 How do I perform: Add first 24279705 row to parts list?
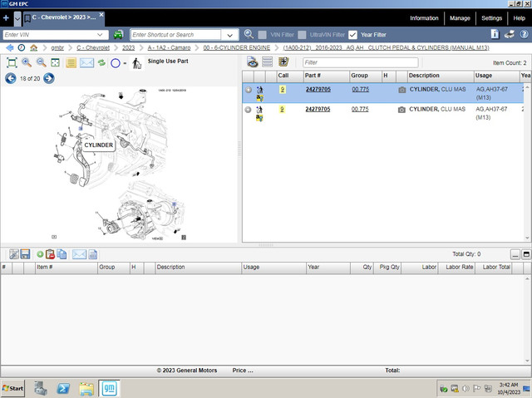[249, 90]
